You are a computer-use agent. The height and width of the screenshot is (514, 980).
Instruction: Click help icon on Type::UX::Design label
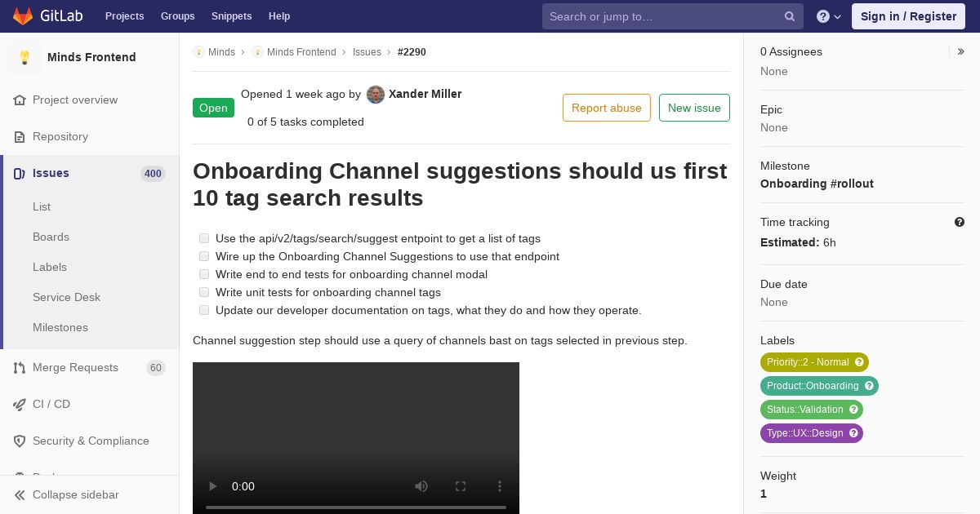pos(853,433)
